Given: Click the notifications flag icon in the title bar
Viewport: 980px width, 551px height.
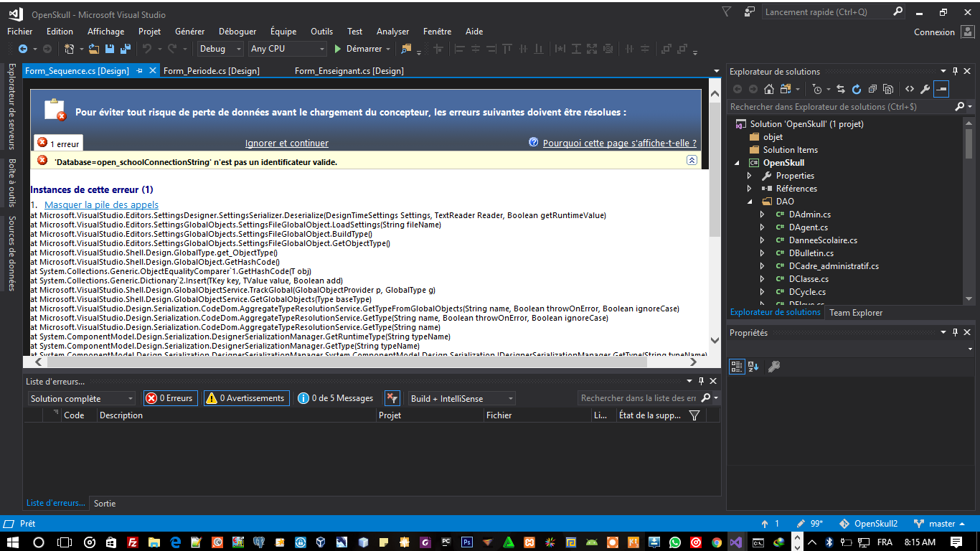Looking at the screenshot, I should tap(727, 12).
